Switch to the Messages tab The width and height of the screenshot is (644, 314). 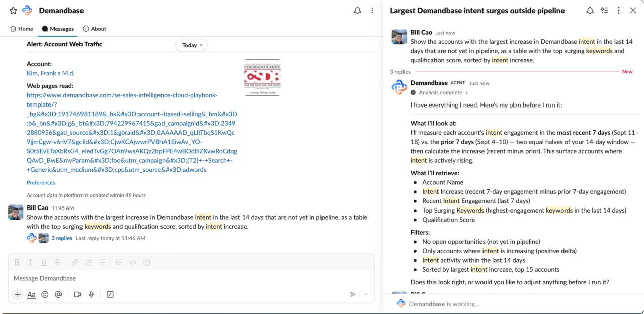pyautogui.click(x=58, y=29)
